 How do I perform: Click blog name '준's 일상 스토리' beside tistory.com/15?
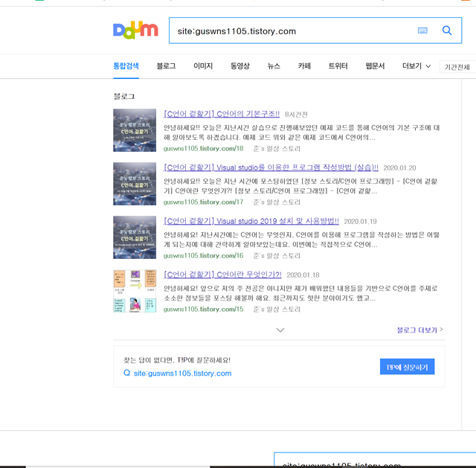click(277, 310)
